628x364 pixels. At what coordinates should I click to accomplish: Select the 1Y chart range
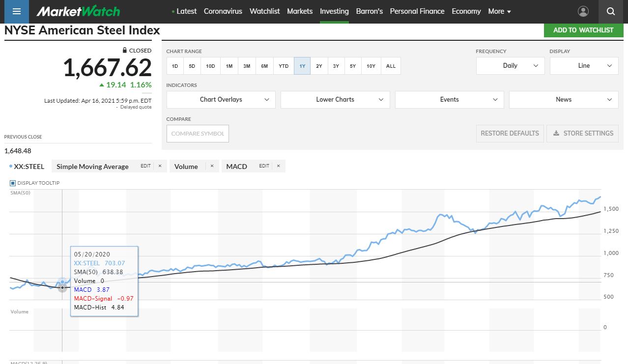302,66
